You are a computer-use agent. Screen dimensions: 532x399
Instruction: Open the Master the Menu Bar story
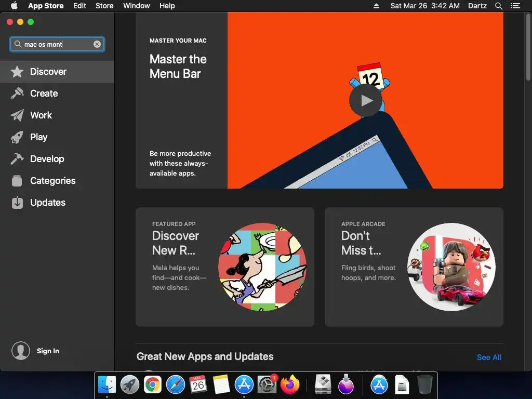pyautogui.click(x=320, y=100)
